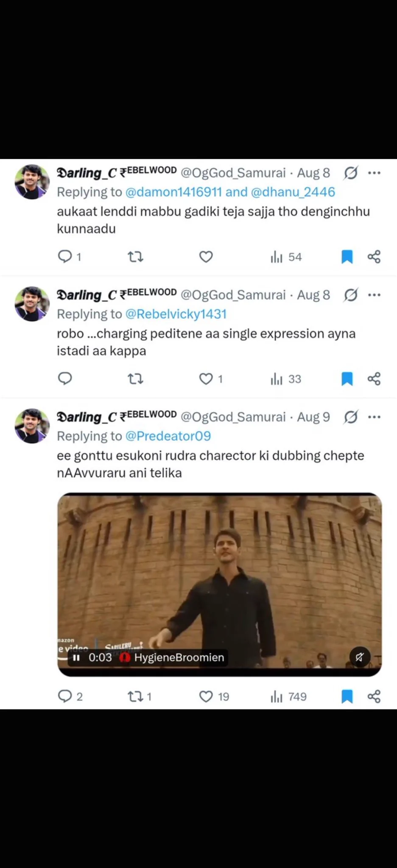This screenshot has height=868, width=397.
Task: Retweet the teja sajja tweet
Action: [x=135, y=256]
